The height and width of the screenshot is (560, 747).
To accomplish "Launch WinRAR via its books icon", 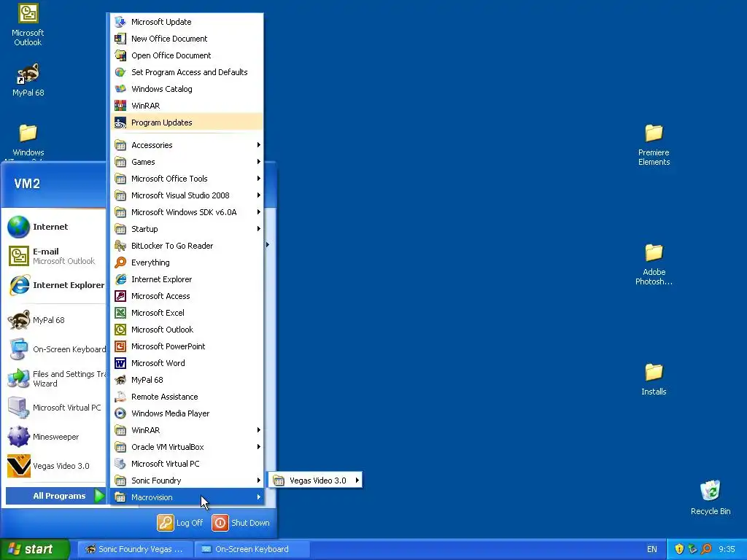I will (x=120, y=106).
